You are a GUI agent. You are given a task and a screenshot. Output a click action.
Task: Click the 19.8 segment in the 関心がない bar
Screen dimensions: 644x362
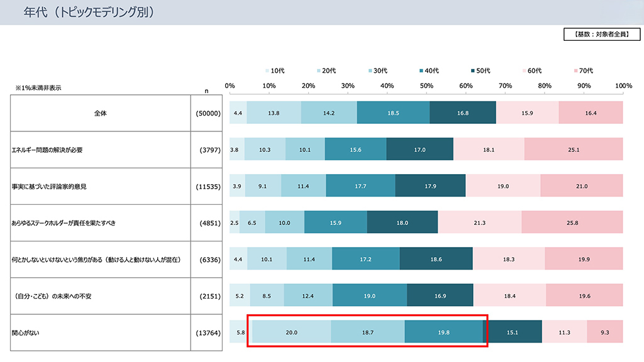[443, 332]
